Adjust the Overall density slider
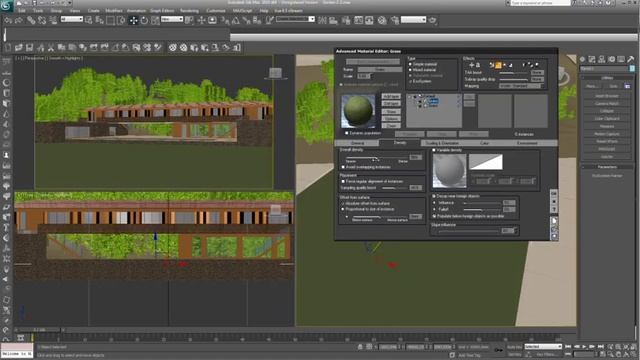This screenshot has width=640, height=360. (376, 158)
